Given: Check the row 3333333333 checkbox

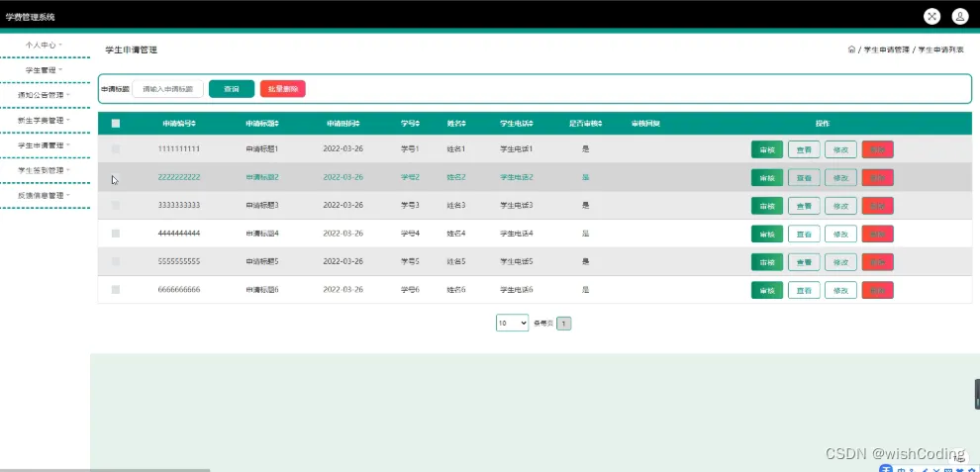Looking at the screenshot, I should click(x=116, y=206).
